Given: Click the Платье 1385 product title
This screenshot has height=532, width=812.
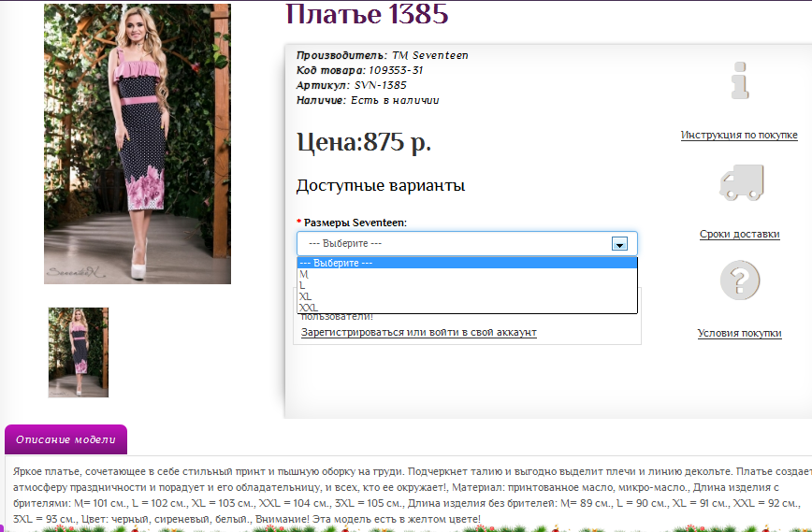Looking at the screenshot, I should (367, 15).
